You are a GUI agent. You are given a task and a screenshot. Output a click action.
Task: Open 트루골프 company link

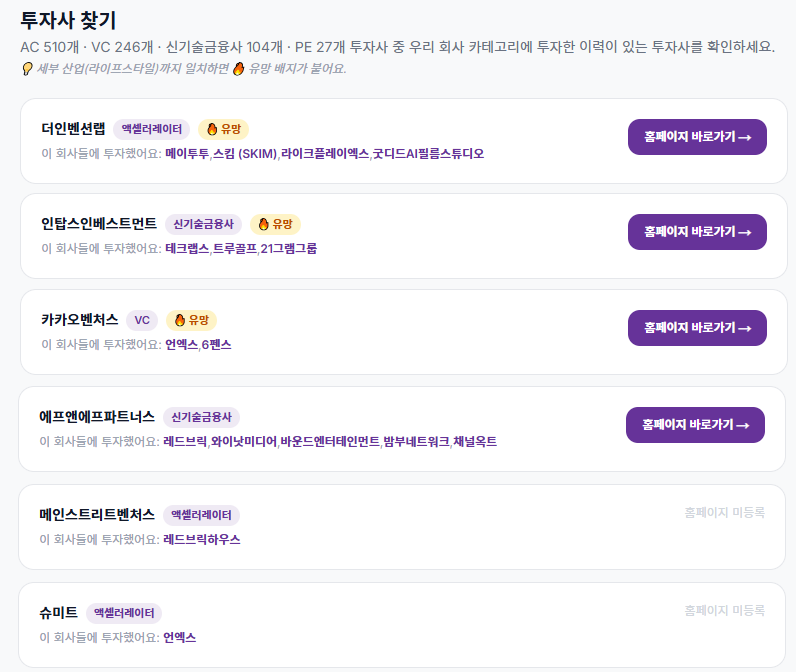pos(235,249)
